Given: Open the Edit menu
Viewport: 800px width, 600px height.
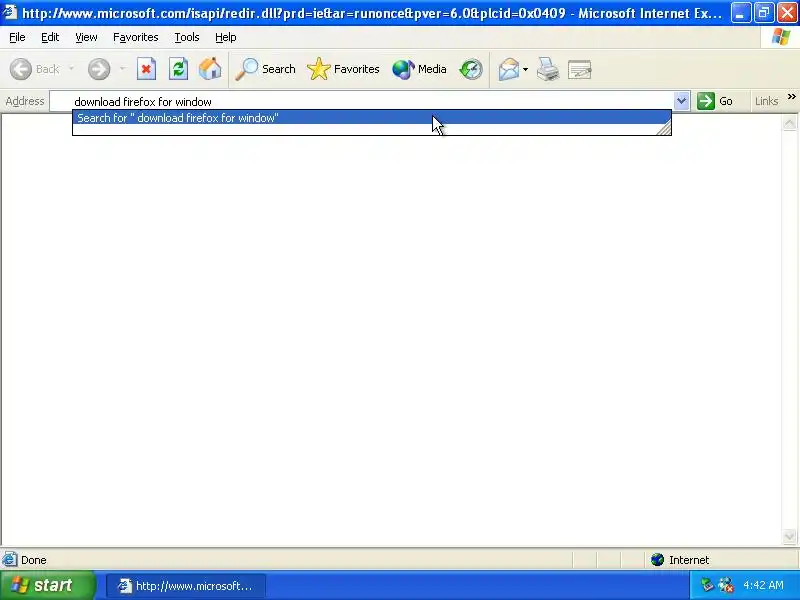Looking at the screenshot, I should 50,37.
